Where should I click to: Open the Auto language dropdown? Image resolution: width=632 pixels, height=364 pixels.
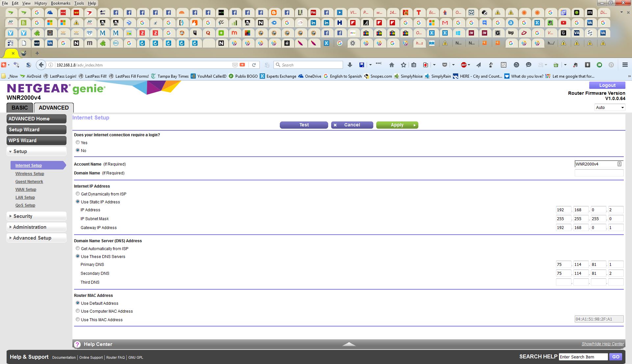click(610, 108)
